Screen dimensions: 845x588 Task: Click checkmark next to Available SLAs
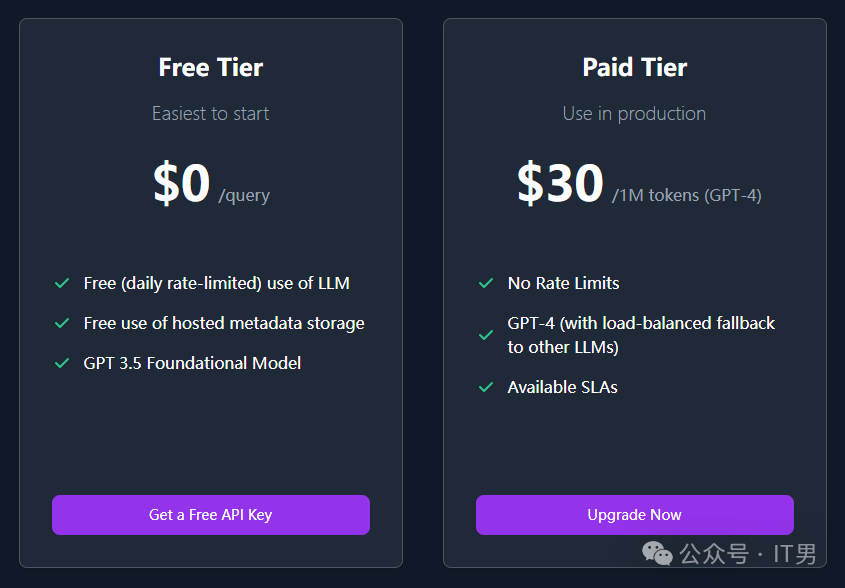coord(486,387)
